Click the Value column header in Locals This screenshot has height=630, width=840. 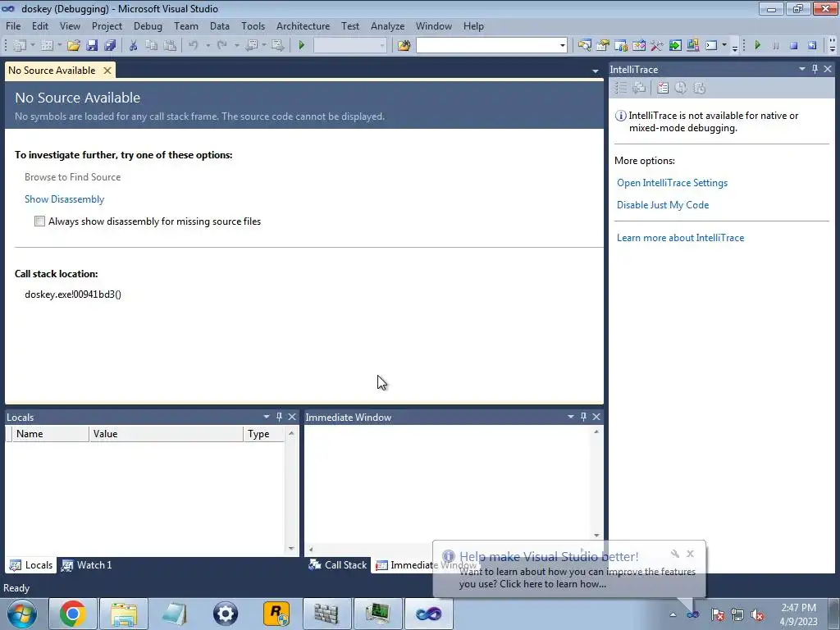coord(166,433)
